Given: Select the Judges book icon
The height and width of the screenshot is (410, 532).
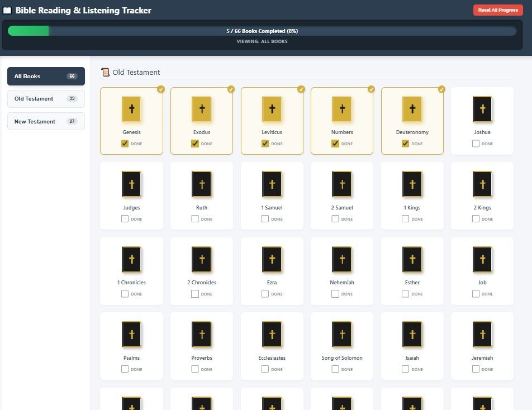Looking at the screenshot, I should 131,184.
